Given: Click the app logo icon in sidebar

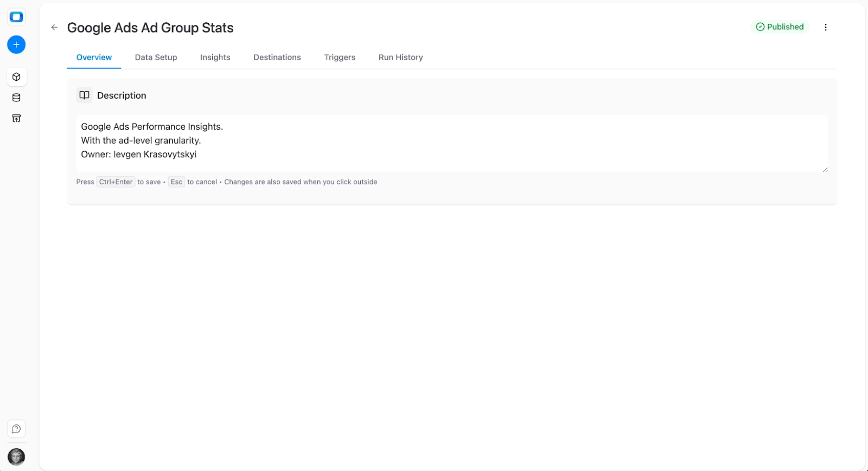Looking at the screenshot, I should [x=16, y=17].
